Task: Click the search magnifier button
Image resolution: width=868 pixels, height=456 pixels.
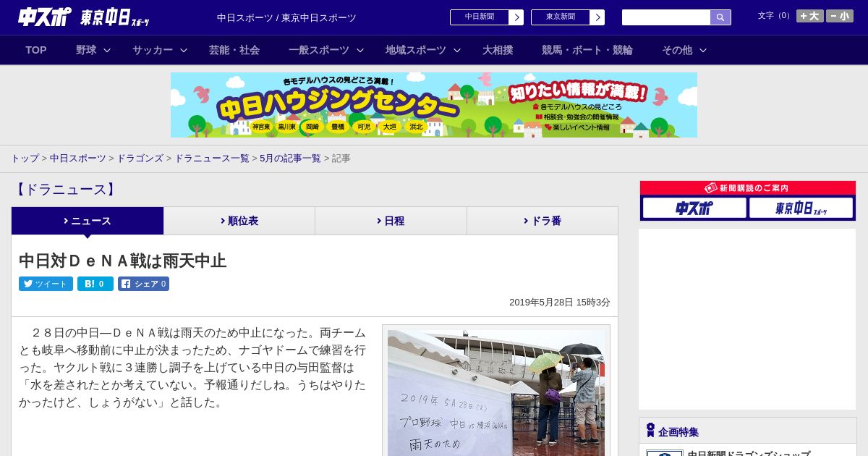Action: 720,17
